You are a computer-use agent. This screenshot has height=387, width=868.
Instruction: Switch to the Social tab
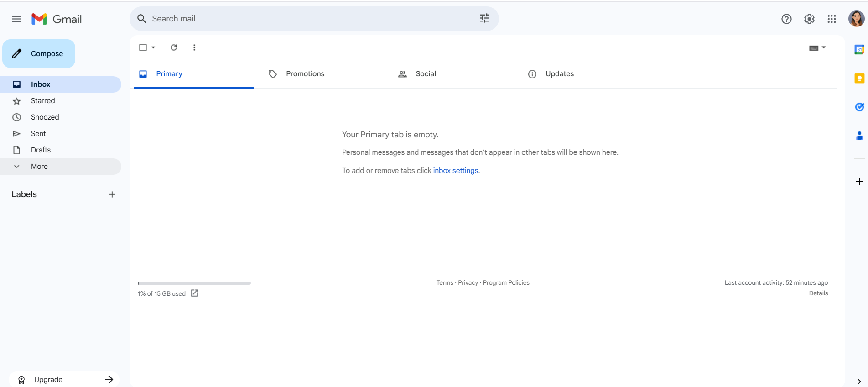pos(425,74)
